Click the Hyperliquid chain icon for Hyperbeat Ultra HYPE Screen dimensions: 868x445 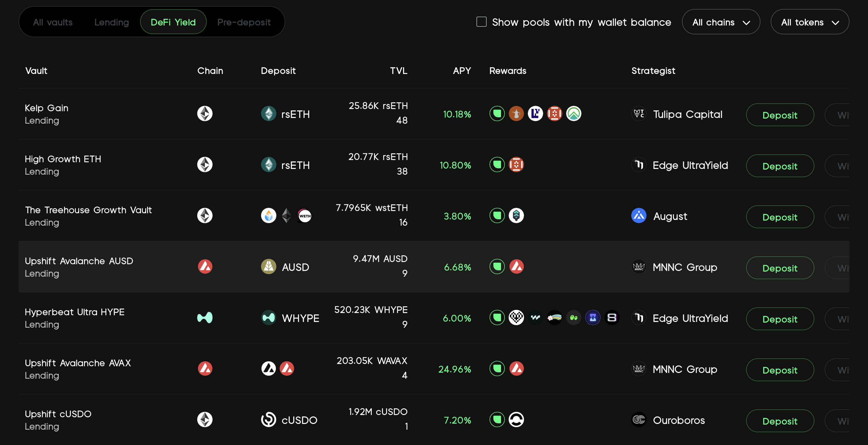click(205, 318)
